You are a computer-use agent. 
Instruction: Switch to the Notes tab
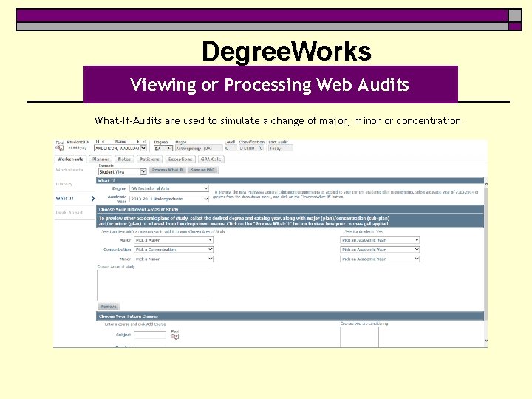pyautogui.click(x=124, y=159)
